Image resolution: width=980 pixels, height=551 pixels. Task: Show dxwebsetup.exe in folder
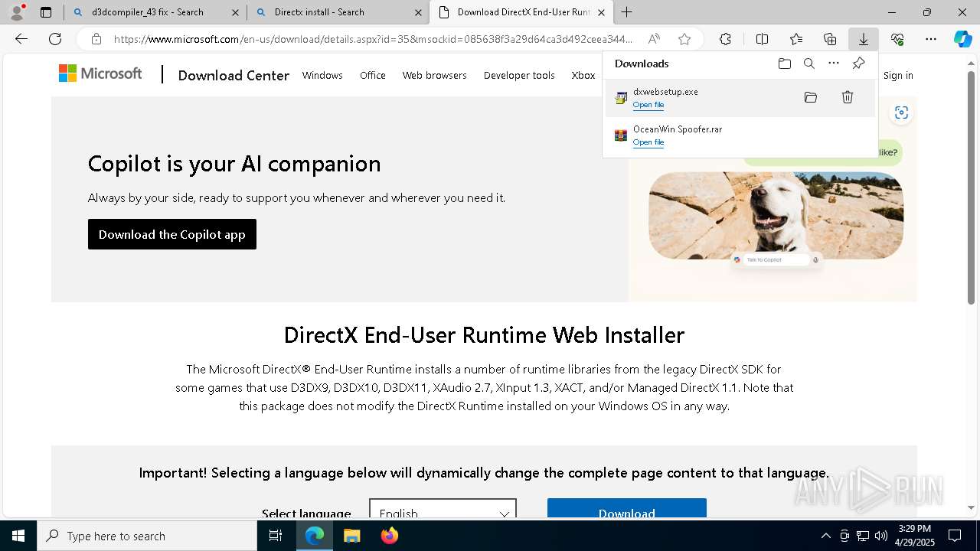point(811,97)
